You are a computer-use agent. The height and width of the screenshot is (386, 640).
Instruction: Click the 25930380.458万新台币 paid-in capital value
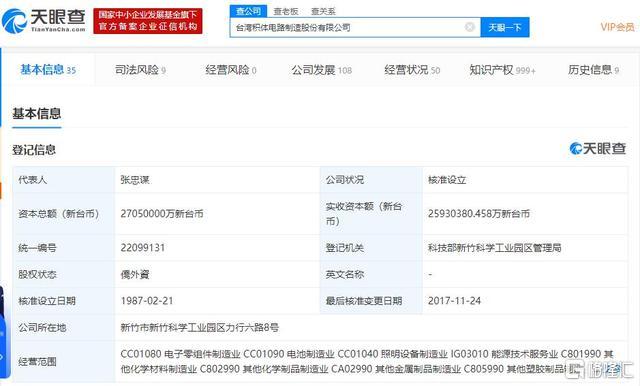(479, 213)
